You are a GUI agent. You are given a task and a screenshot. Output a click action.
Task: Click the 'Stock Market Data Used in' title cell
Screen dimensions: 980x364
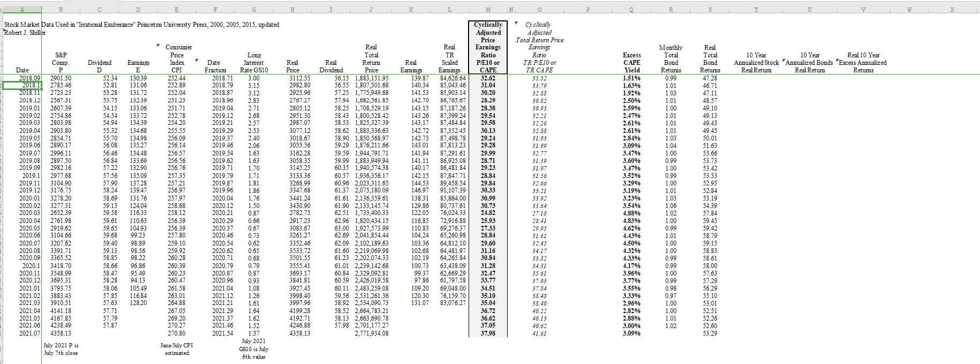(x=142, y=25)
